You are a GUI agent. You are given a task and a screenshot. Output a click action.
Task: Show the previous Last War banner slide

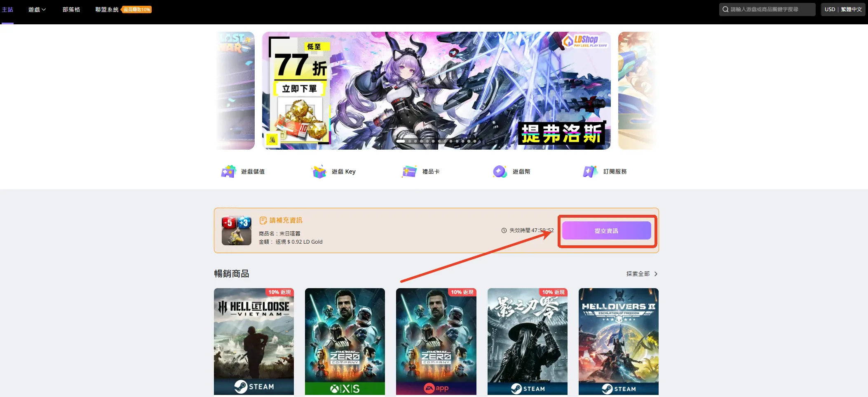(x=235, y=91)
